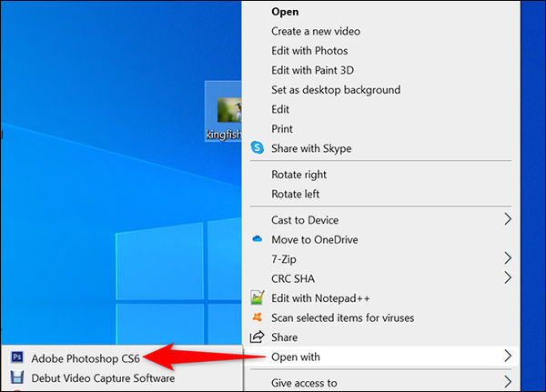This screenshot has height=392, width=546.
Task: Click the Avast antivirus scan icon
Action: (257, 317)
